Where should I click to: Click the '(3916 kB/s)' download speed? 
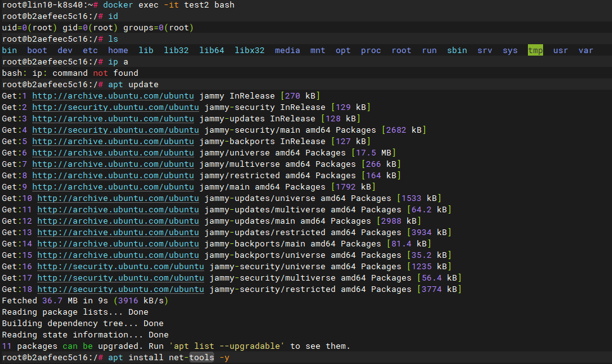(140, 301)
